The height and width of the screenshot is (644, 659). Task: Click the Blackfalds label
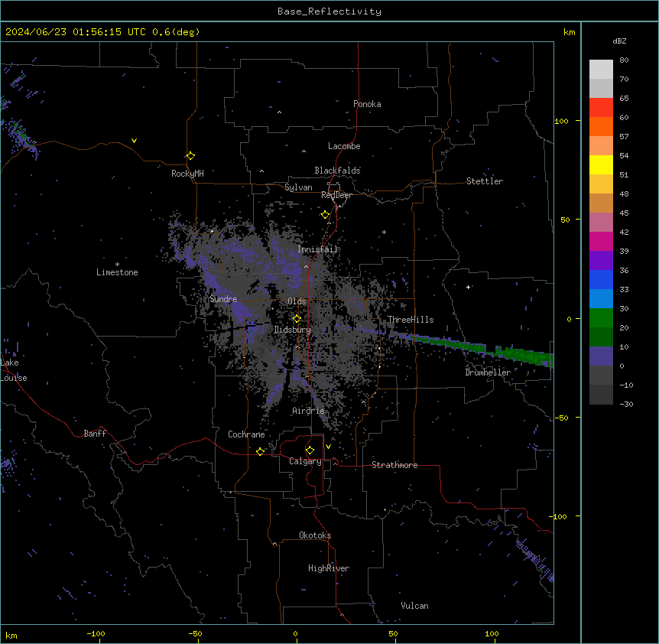337,171
